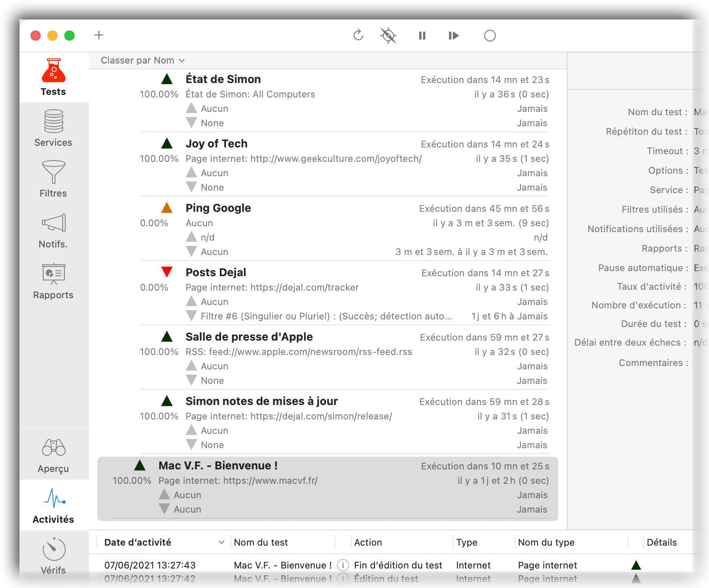Viewport: 709px width, 588px height.
Task: Select the Joy of Tech test title
Action: [216, 144]
